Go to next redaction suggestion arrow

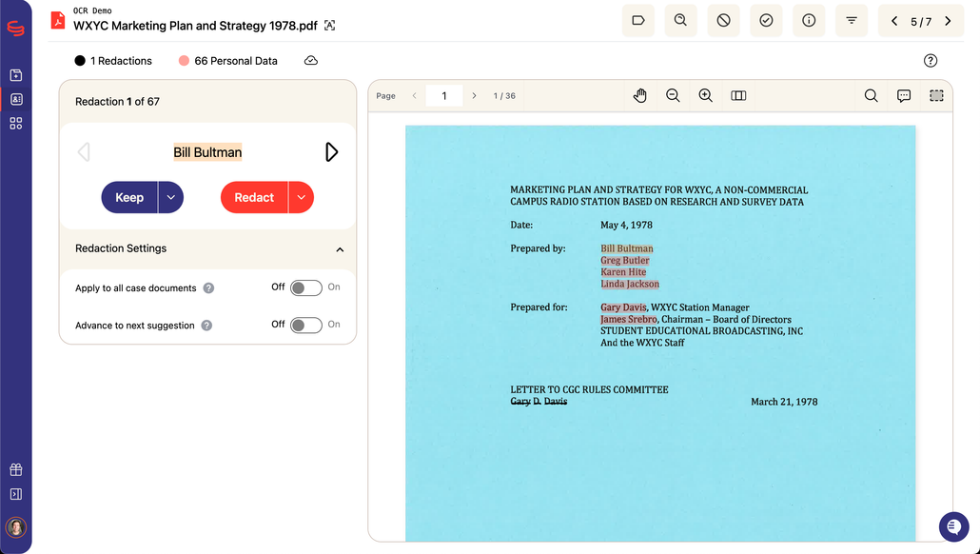click(x=331, y=152)
